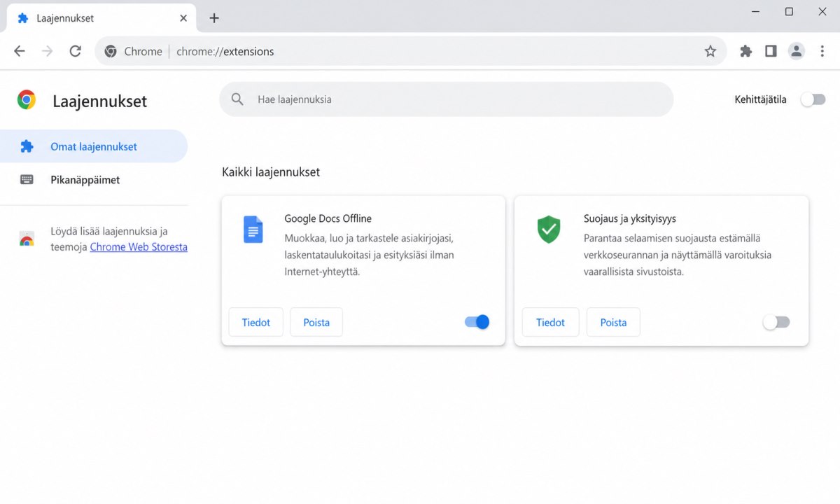Maximize the Chrome window
The height and width of the screenshot is (504, 840).
pyautogui.click(x=789, y=12)
